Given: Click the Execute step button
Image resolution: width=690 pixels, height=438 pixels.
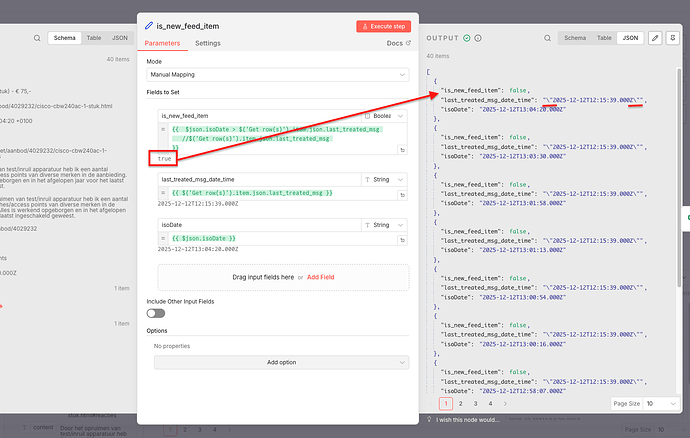Looking at the screenshot, I should tap(383, 26).
